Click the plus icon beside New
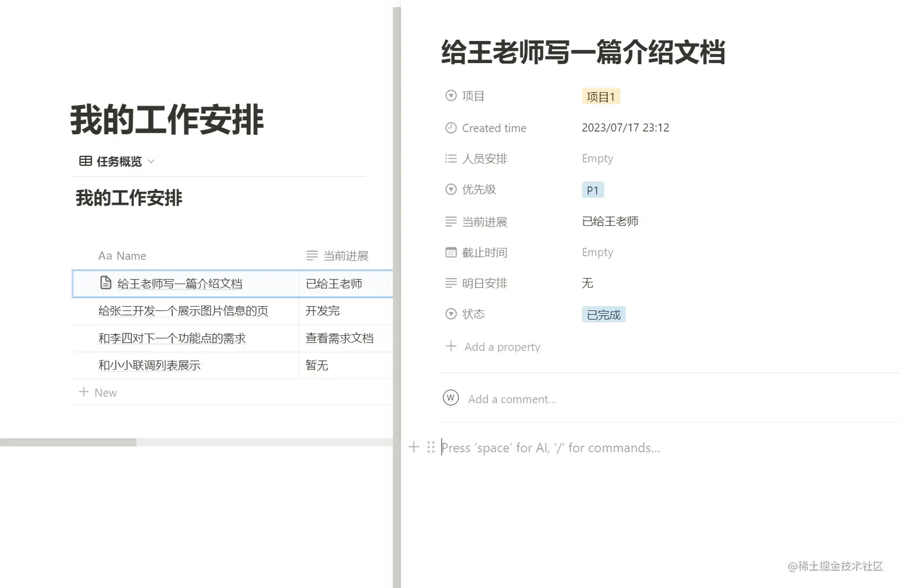 pos(84,392)
